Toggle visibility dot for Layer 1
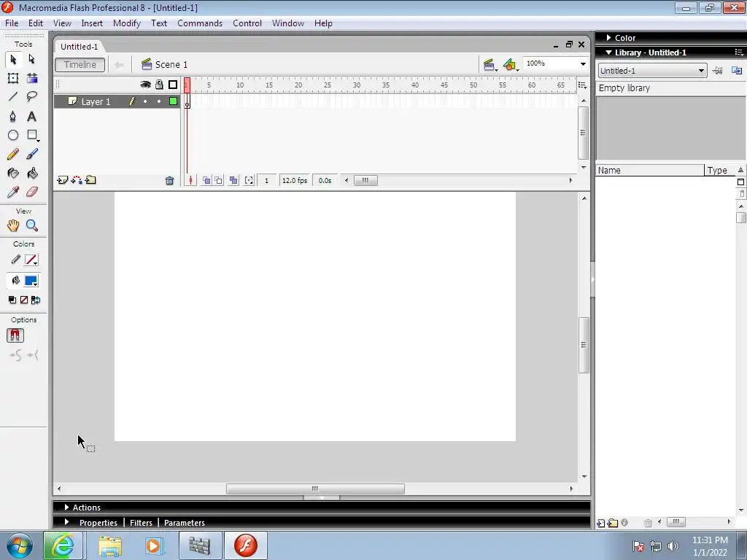This screenshot has height=560, width=747. point(145,101)
